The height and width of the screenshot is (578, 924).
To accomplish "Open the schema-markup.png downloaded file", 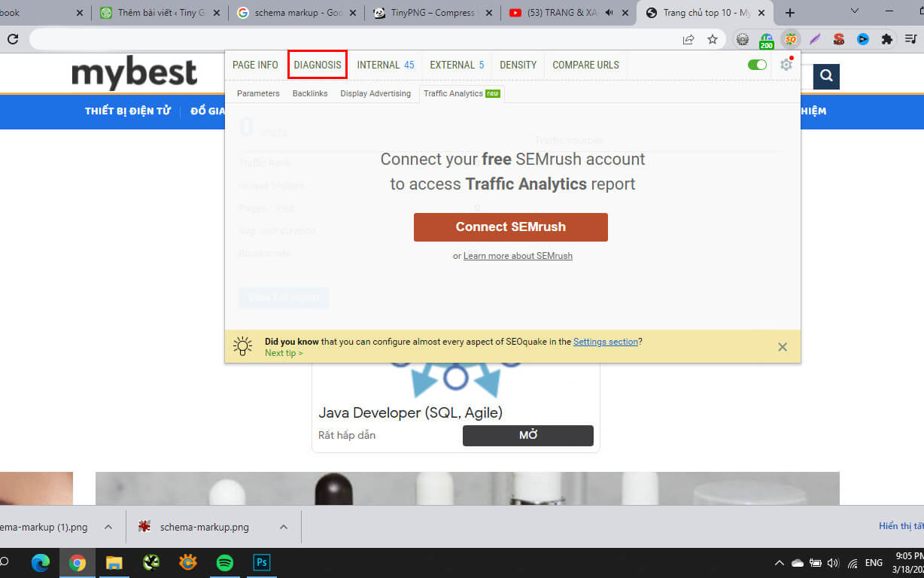I will (204, 527).
